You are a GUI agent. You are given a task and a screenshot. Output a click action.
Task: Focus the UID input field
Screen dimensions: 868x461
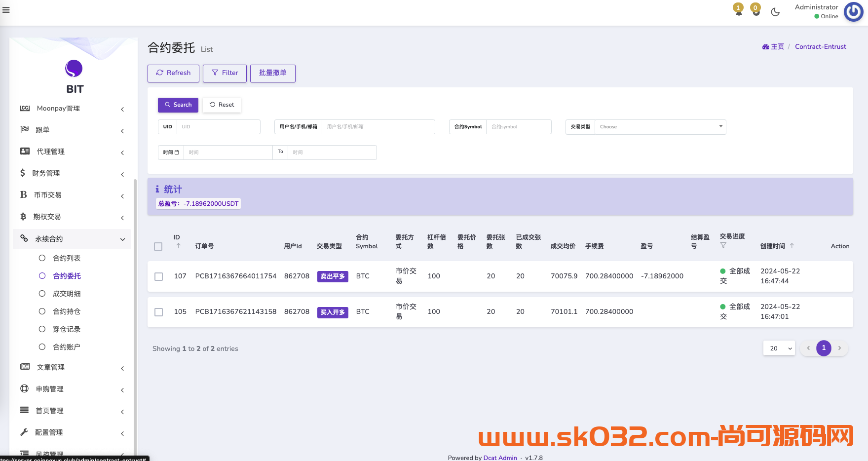(x=219, y=127)
